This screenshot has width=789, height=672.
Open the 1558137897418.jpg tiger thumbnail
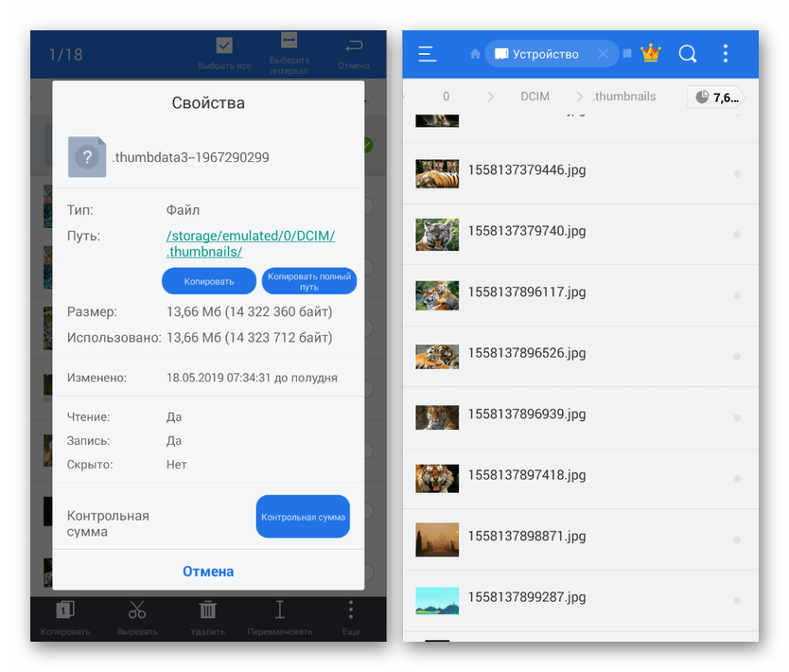(x=437, y=478)
